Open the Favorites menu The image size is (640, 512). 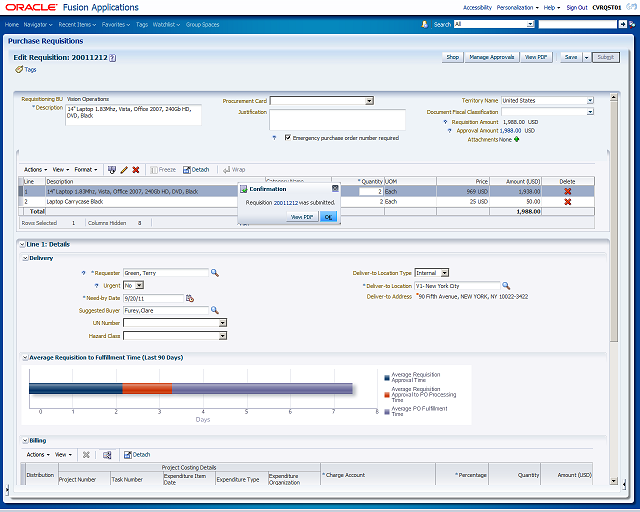[116, 25]
